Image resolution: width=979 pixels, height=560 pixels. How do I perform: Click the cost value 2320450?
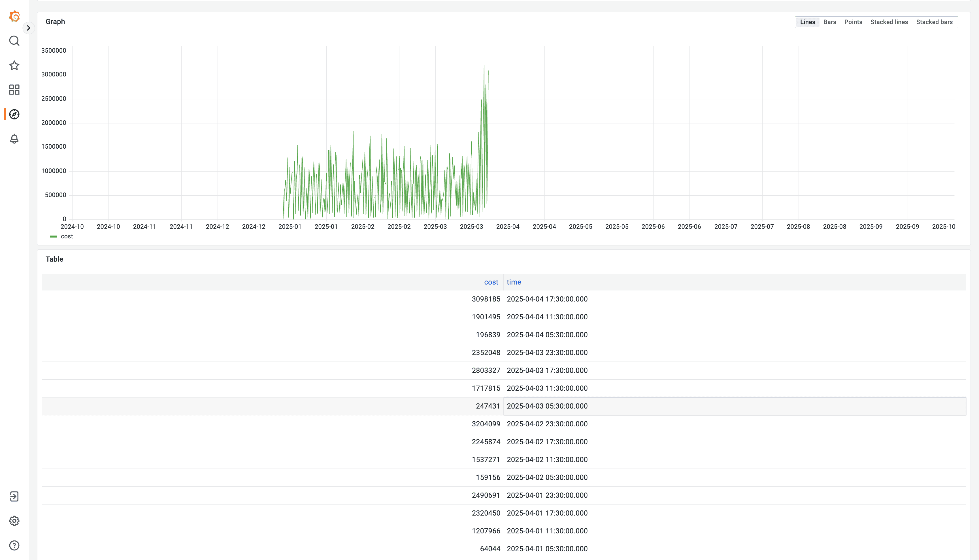486,513
